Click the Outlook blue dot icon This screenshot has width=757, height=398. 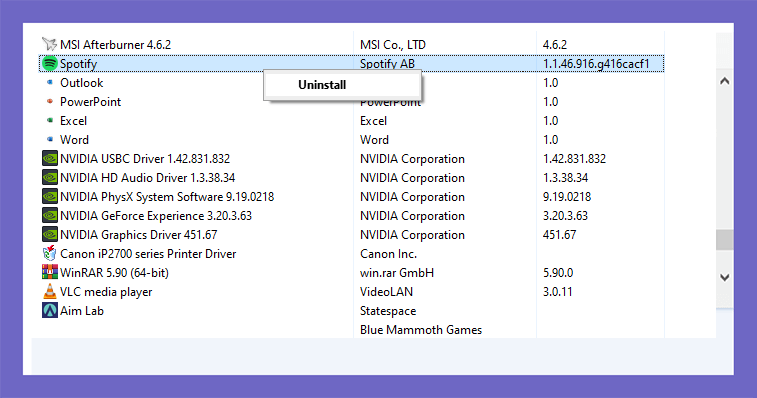click(x=49, y=83)
